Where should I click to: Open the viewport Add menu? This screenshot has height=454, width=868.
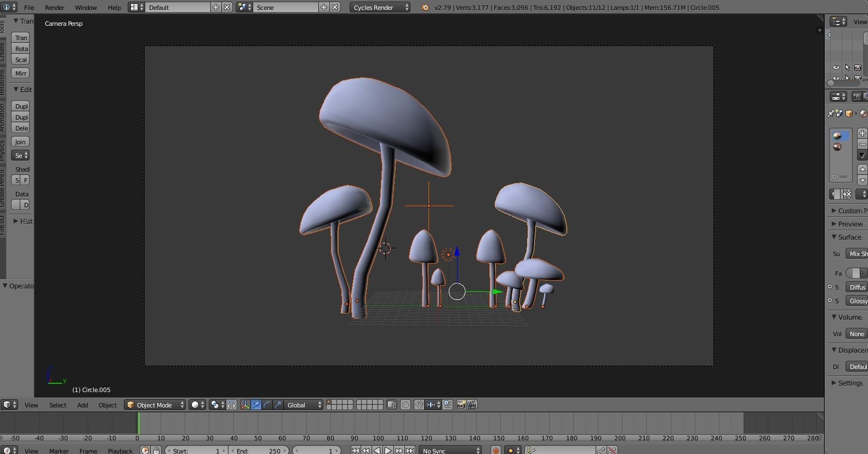coord(82,405)
